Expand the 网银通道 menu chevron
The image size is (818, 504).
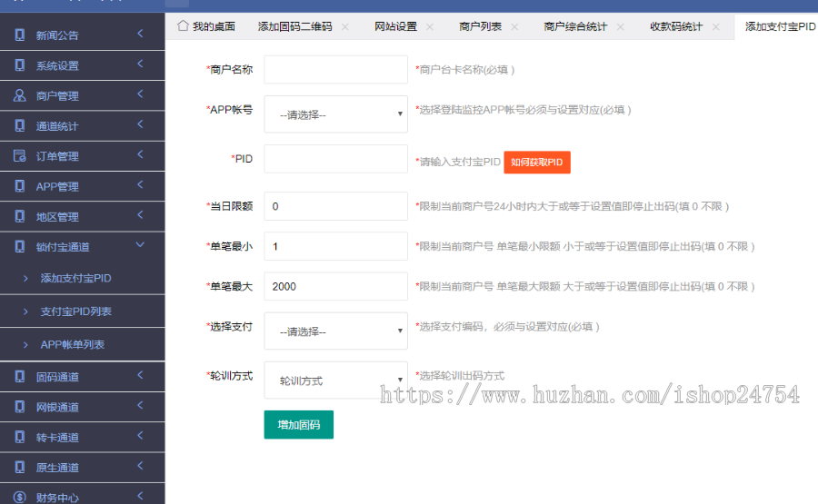[140, 405]
